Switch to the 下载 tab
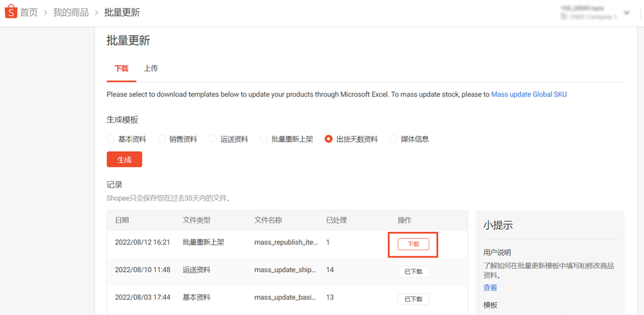 coord(121,69)
